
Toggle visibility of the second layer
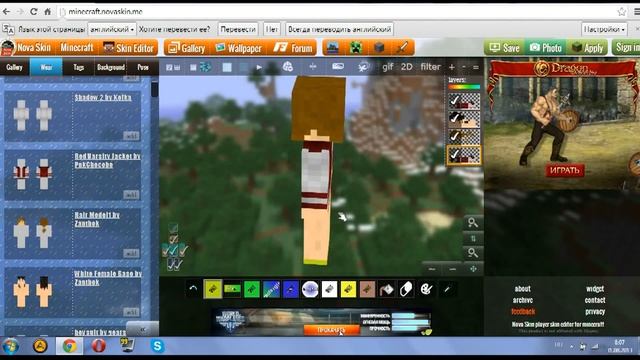tap(454, 118)
